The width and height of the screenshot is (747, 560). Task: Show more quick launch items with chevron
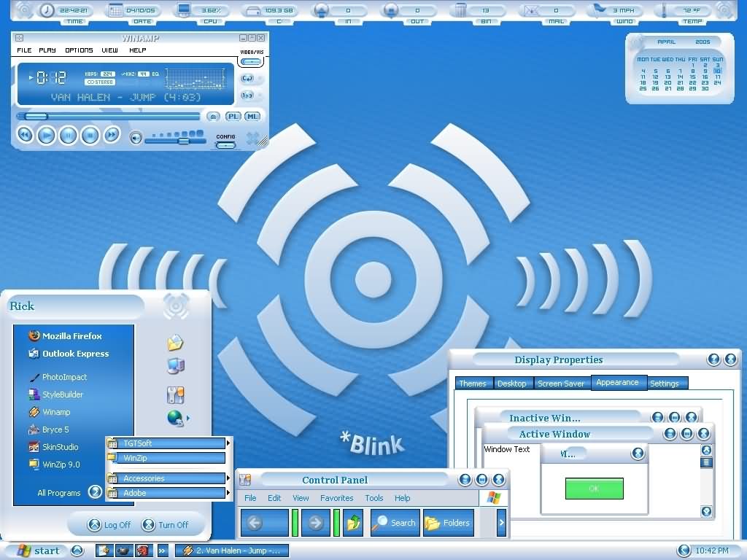(x=163, y=551)
